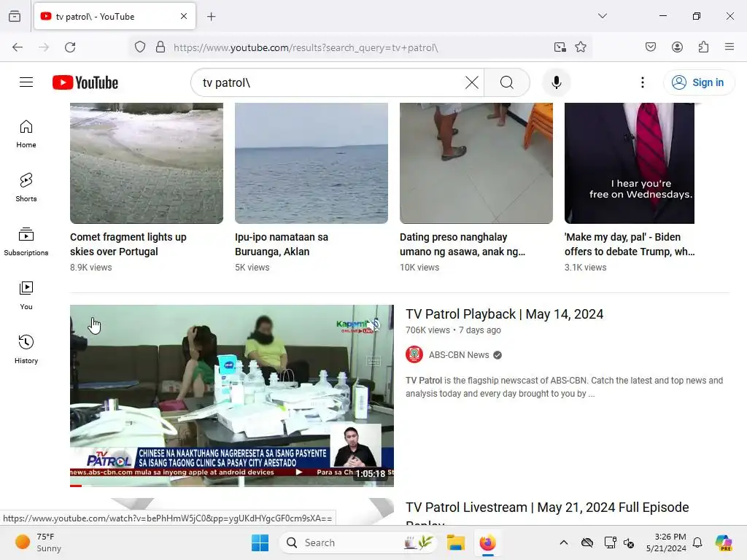Open Comet fragment lights up skies video thumbnail
The height and width of the screenshot is (560, 747).
coord(147,163)
